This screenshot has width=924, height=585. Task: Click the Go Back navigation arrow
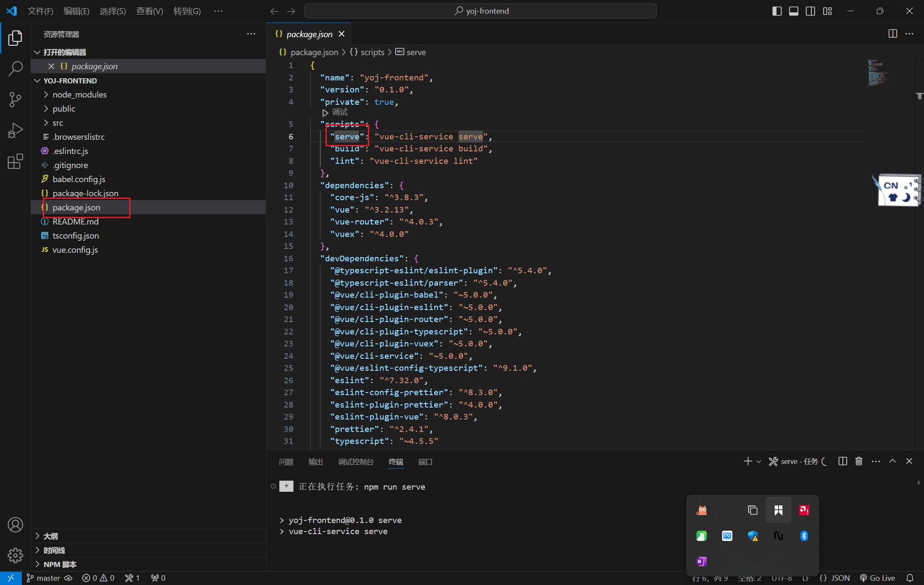click(x=274, y=11)
